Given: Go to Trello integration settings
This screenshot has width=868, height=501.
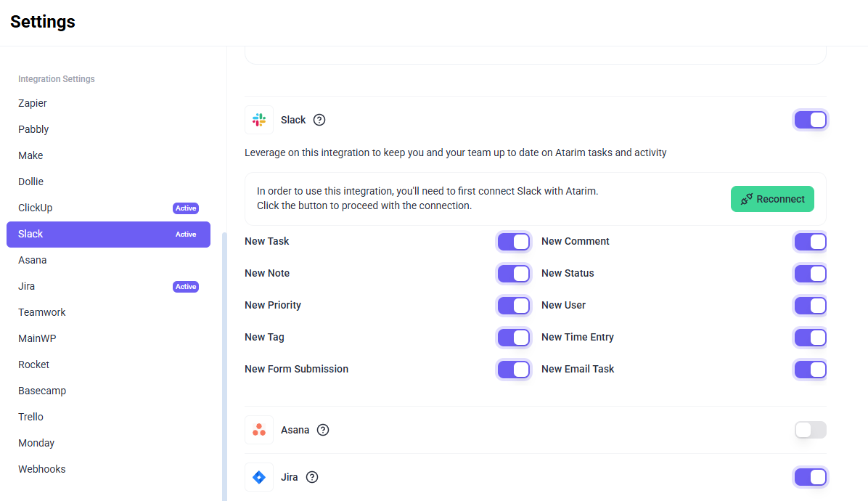Looking at the screenshot, I should (31, 417).
